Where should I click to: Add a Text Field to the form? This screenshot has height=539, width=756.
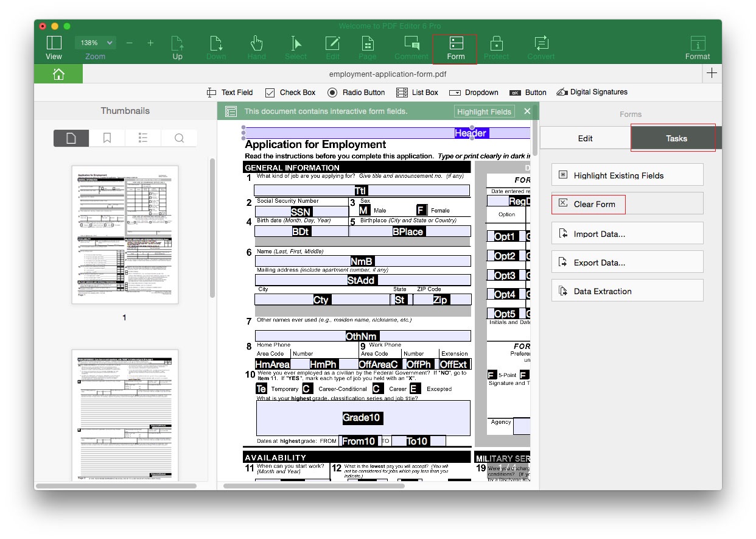click(230, 93)
